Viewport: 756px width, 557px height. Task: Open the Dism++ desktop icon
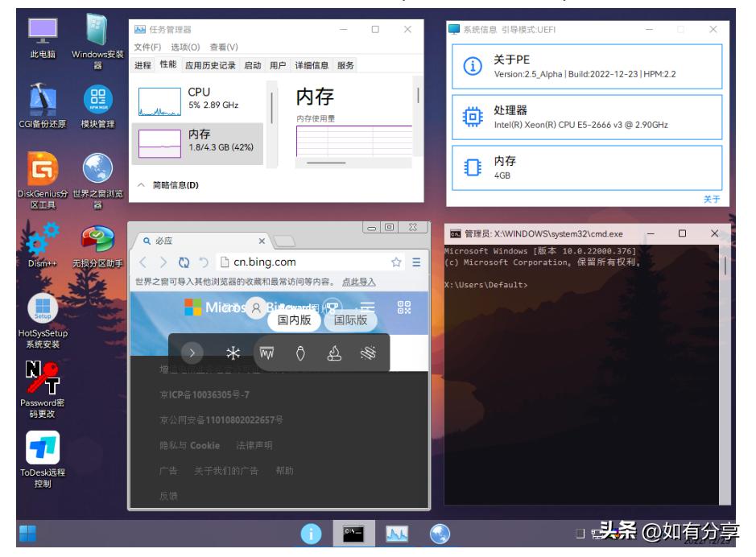coord(43,244)
